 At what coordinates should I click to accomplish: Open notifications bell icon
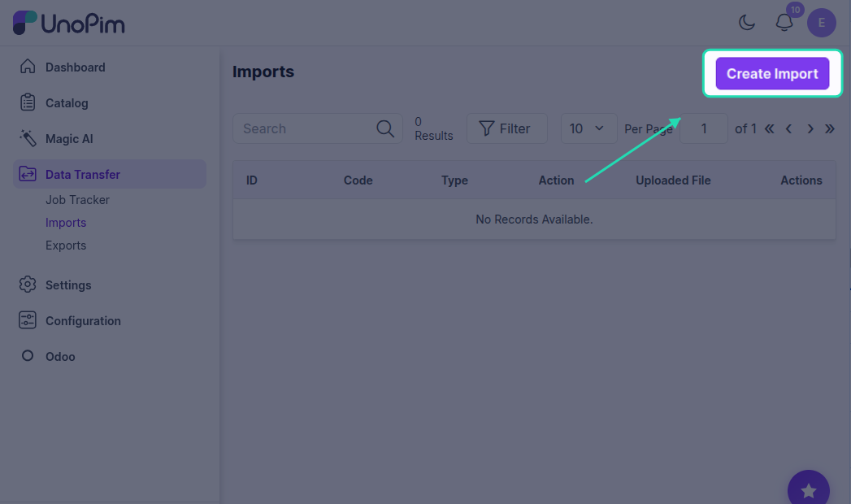[784, 22]
